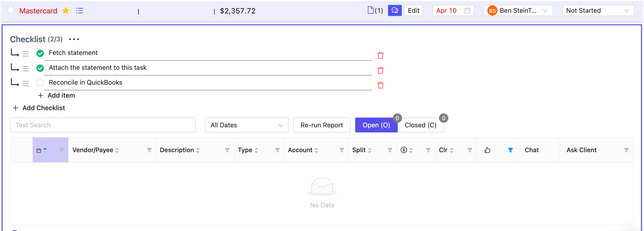Open the Apr 10 calendar picker icon
The height and width of the screenshot is (231, 644).
tap(467, 10)
